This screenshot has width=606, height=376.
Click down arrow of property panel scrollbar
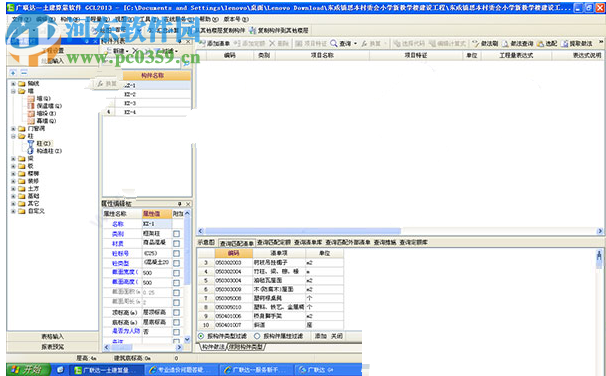click(187, 340)
